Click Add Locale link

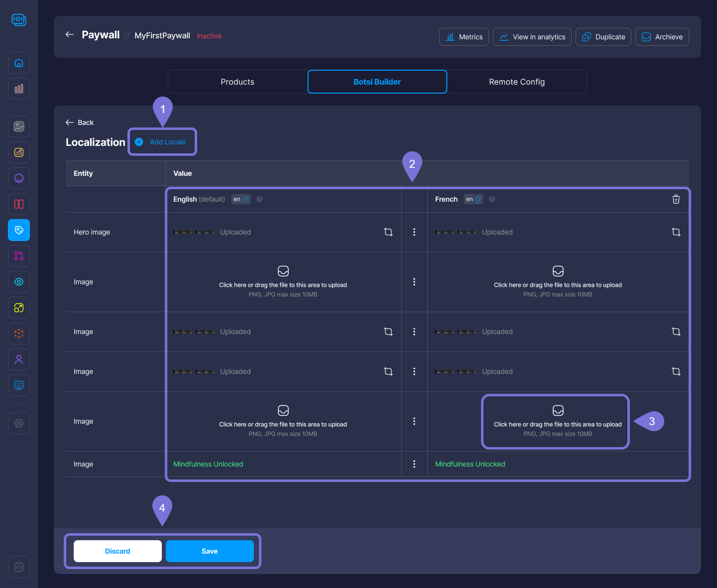pyautogui.click(x=167, y=142)
